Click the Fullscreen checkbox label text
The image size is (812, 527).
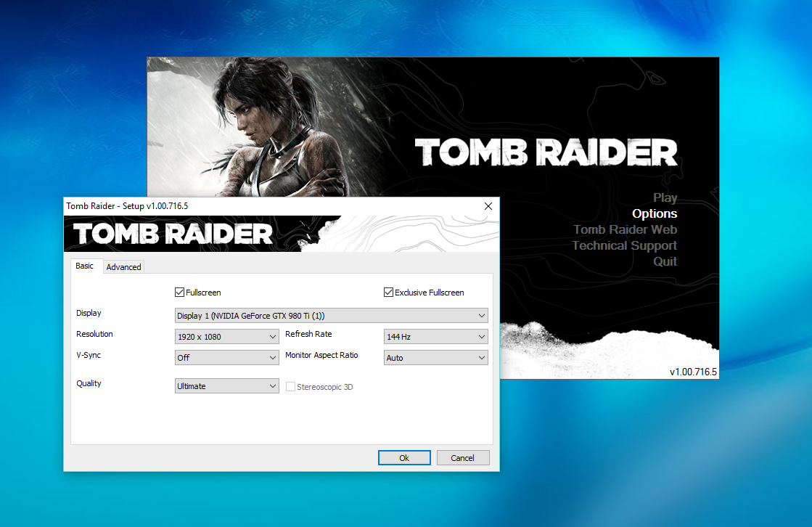[203, 293]
